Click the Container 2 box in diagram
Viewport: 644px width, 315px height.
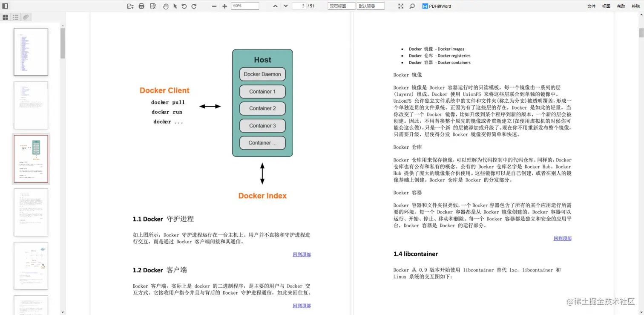pos(262,108)
